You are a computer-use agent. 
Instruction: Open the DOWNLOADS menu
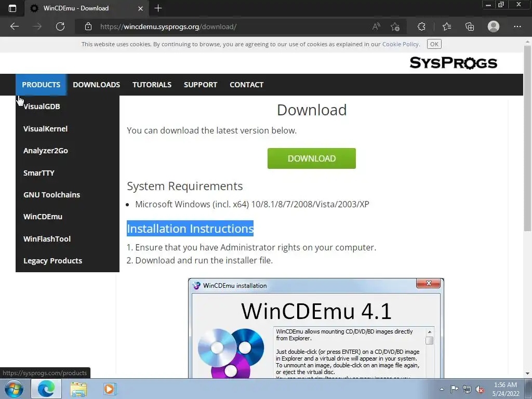(96, 85)
